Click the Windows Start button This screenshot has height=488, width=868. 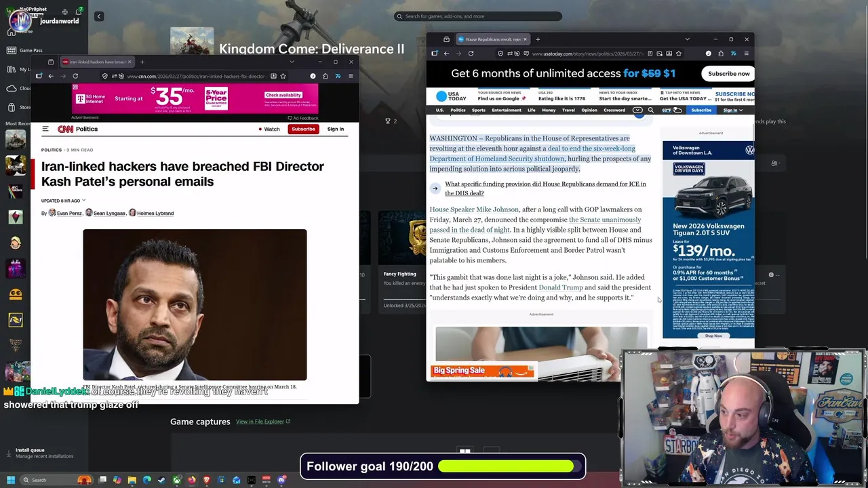click(11, 480)
